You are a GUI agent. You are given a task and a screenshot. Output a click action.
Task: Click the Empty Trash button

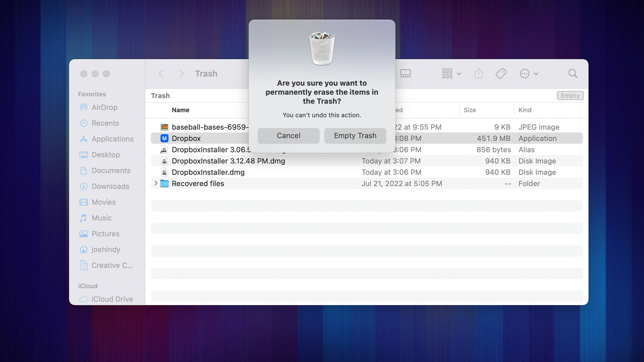click(x=355, y=135)
